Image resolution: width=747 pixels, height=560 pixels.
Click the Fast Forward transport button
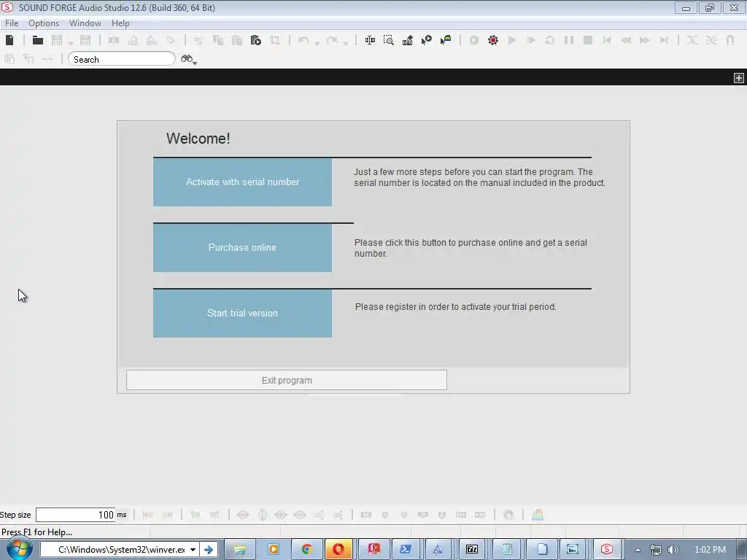click(x=645, y=40)
